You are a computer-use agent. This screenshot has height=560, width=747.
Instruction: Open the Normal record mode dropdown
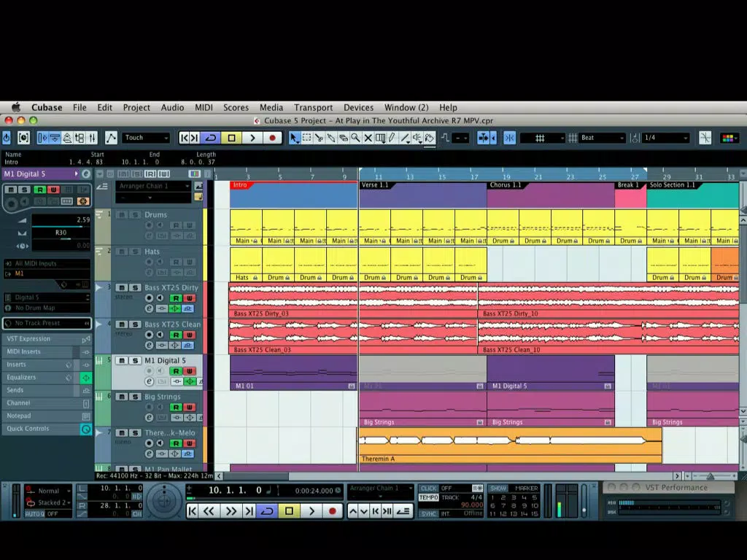[54, 491]
